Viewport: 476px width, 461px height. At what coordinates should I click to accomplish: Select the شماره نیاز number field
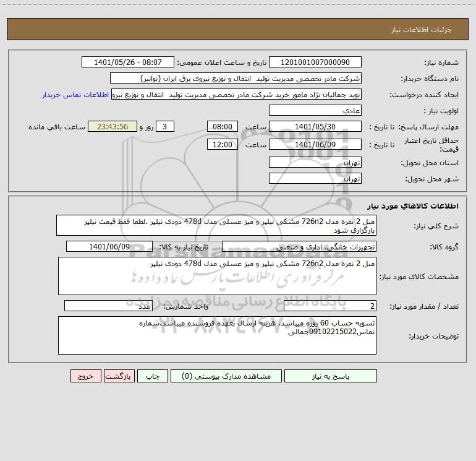pyautogui.click(x=315, y=62)
